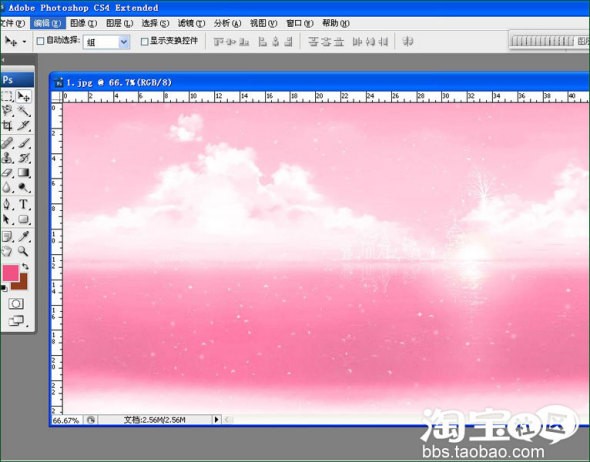Image resolution: width=590 pixels, height=462 pixels.
Task: Select the Zoom tool magnifier
Action: (x=23, y=251)
